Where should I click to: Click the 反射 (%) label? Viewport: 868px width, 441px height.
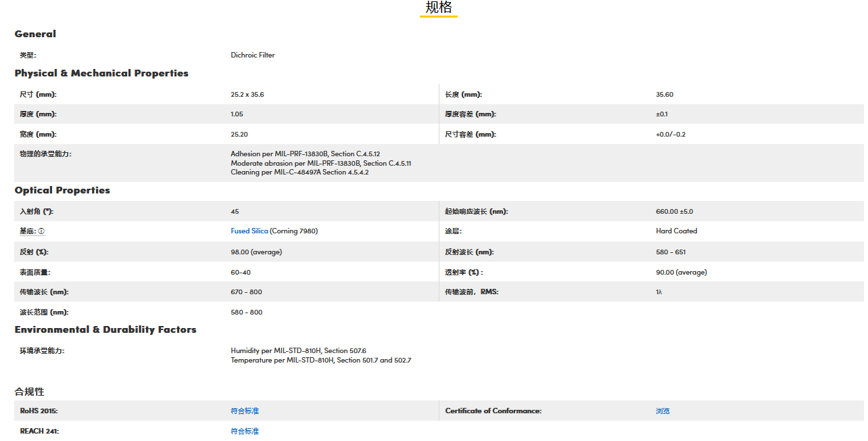pos(34,252)
